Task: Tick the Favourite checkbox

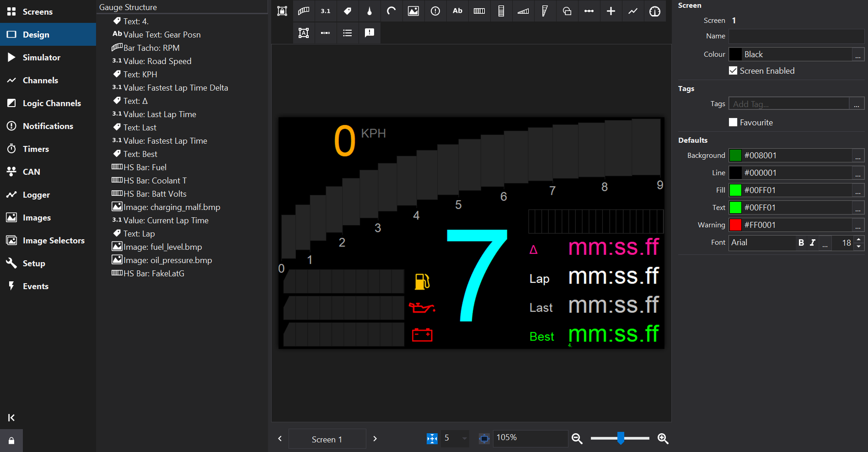Action: coord(733,123)
